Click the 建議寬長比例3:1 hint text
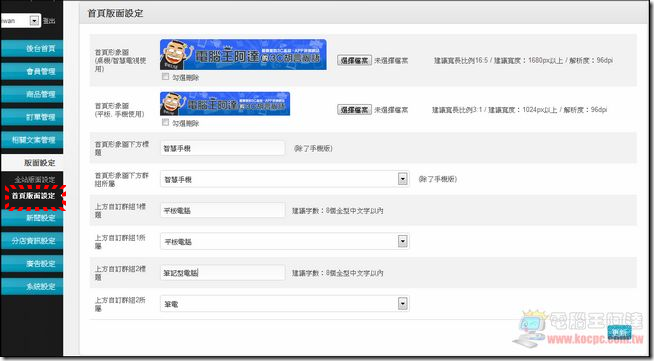 [x=519, y=110]
